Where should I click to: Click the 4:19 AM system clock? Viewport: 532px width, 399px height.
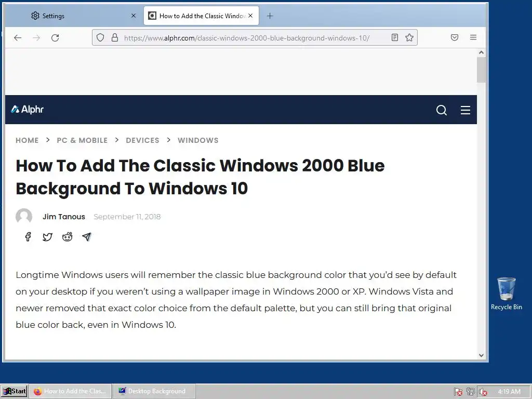509,392
